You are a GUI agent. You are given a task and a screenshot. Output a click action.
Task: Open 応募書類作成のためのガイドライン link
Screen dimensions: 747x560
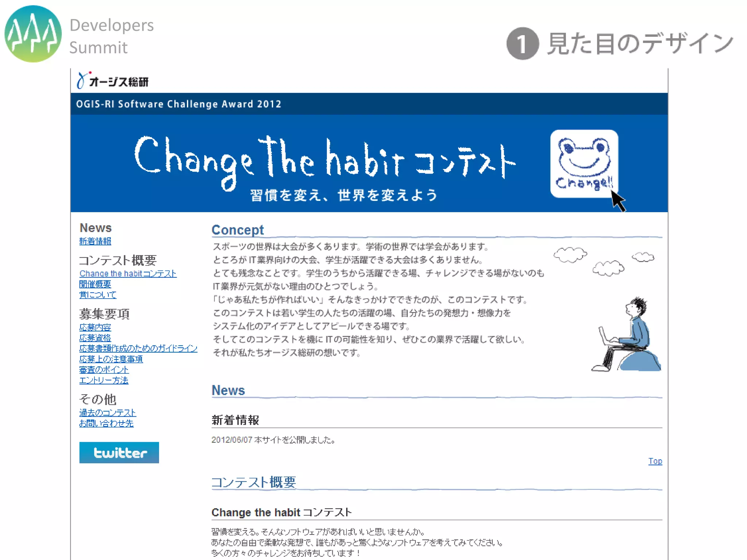pos(138,348)
